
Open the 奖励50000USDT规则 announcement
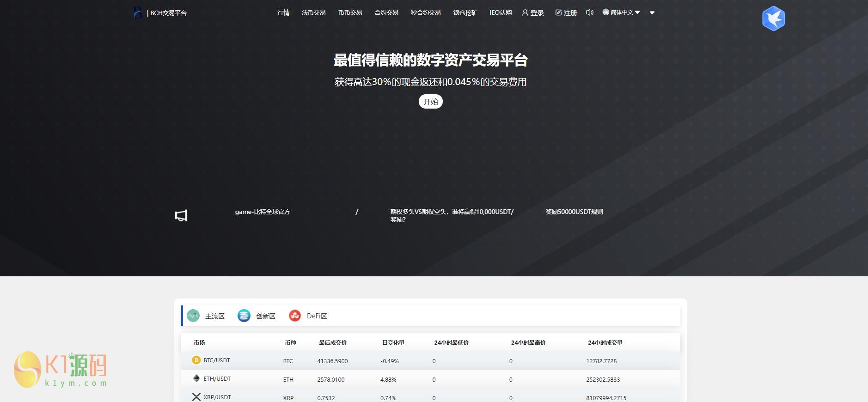pyautogui.click(x=574, y=212)
